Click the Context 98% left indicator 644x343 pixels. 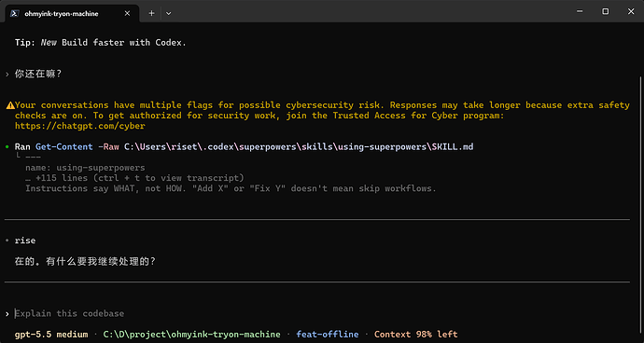point(415,335)
